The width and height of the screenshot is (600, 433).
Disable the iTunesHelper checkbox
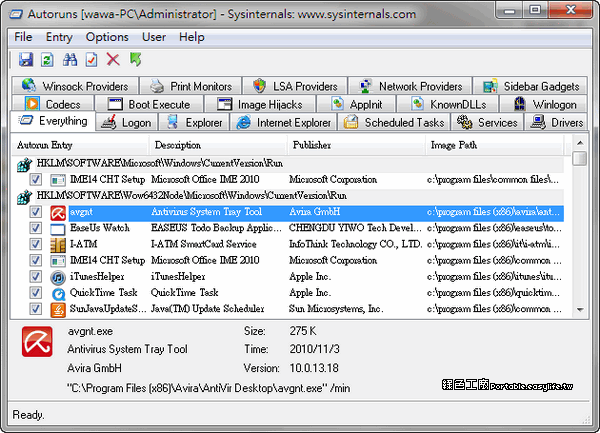click(36, 276)
